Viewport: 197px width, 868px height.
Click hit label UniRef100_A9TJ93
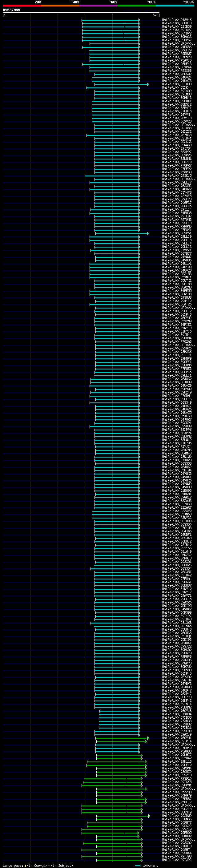[177, 856]
